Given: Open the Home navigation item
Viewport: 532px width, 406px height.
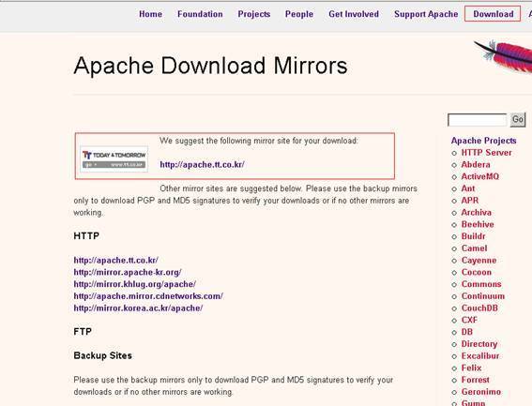Looking at the screenshot, I should tap(150, 14).
